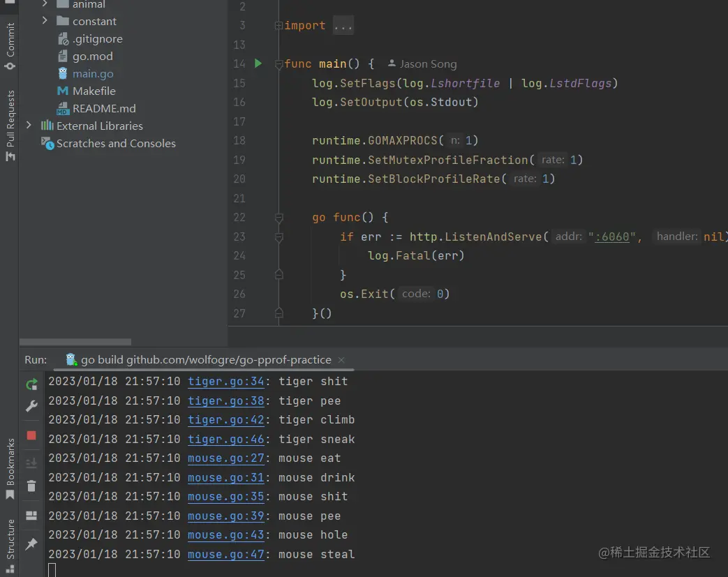Open tiger.go:42 link in console
The image size is (728, 577).
click(x=225, y=419)
